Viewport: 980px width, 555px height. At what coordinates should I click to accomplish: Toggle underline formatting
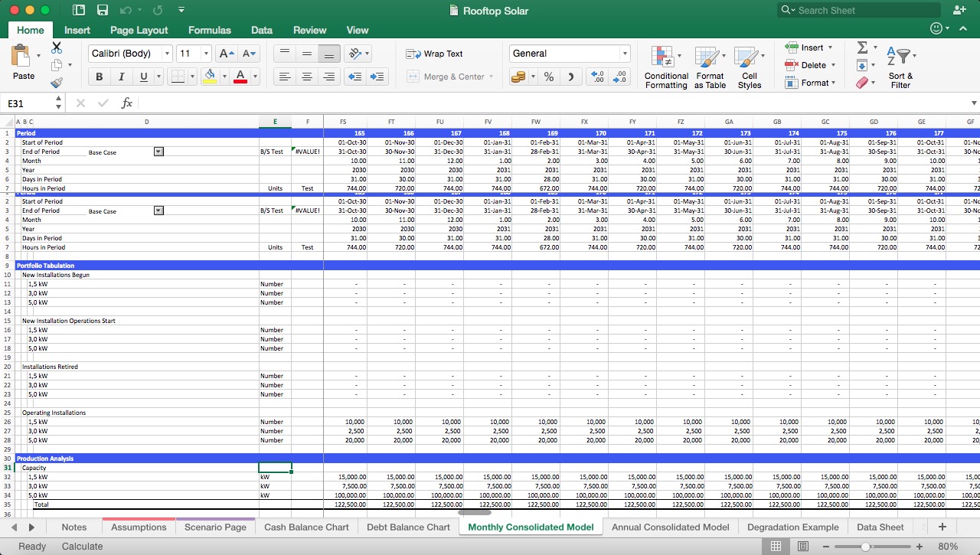click(142, 77)
